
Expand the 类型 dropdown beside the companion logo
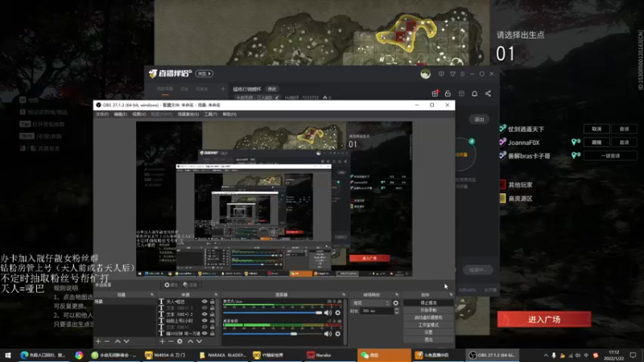tap(204, 73)
